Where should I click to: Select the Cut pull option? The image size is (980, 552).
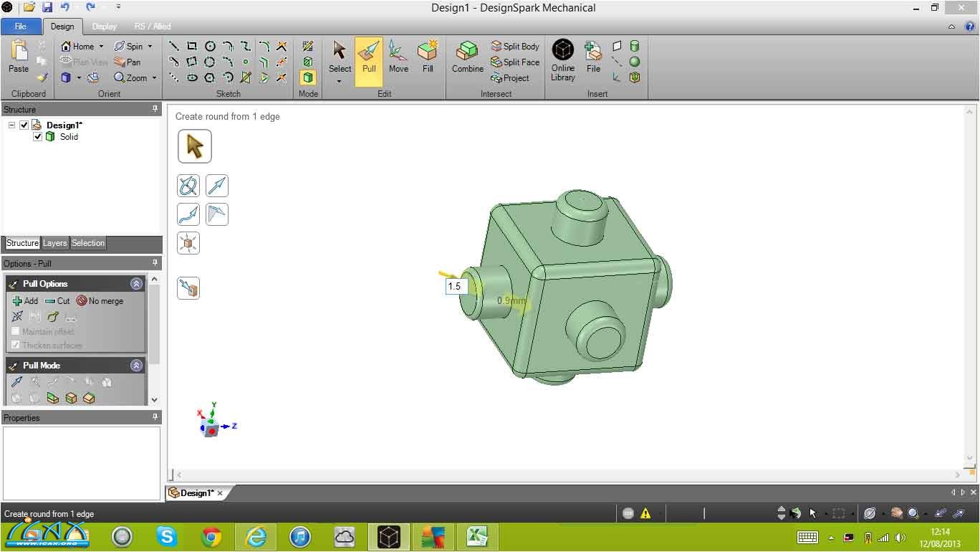pyautogui.click(x=57, y=301)
